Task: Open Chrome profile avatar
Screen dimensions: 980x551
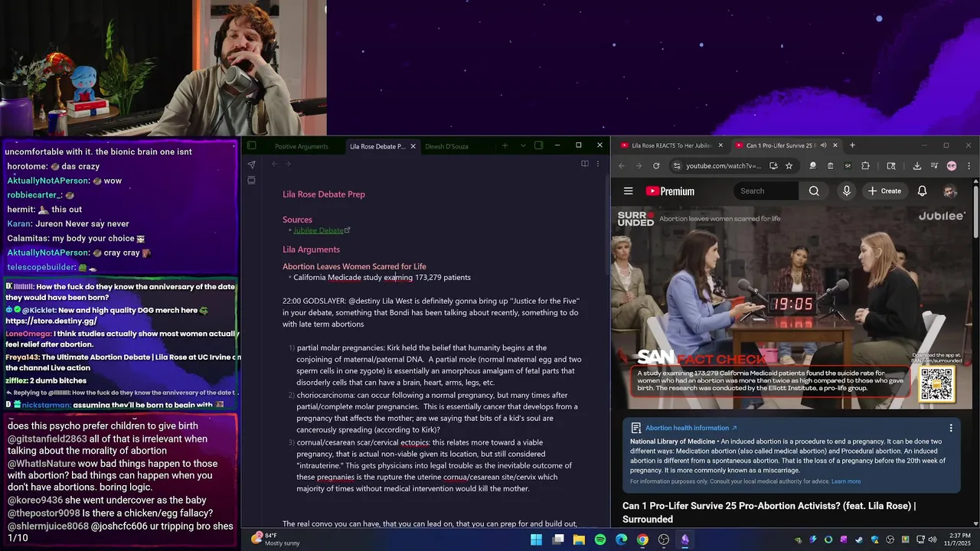Action: click(952, 165)
